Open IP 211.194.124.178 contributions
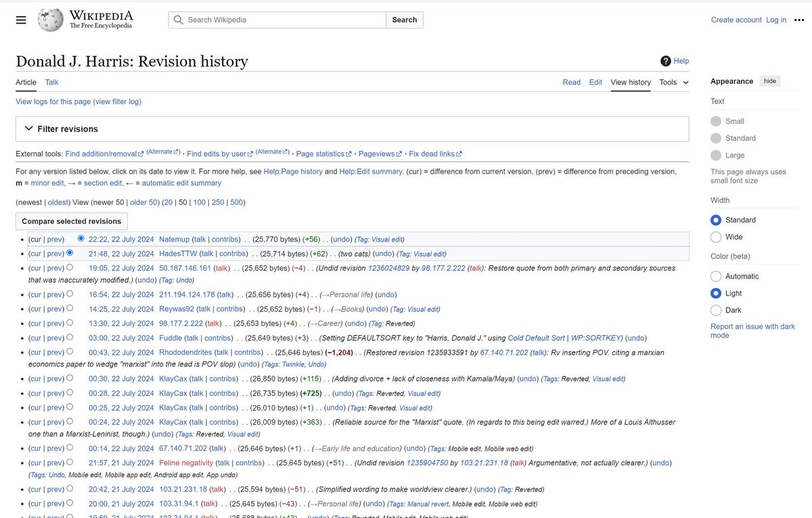The width and height of the screenshot is (812, 518). point(187,294)
